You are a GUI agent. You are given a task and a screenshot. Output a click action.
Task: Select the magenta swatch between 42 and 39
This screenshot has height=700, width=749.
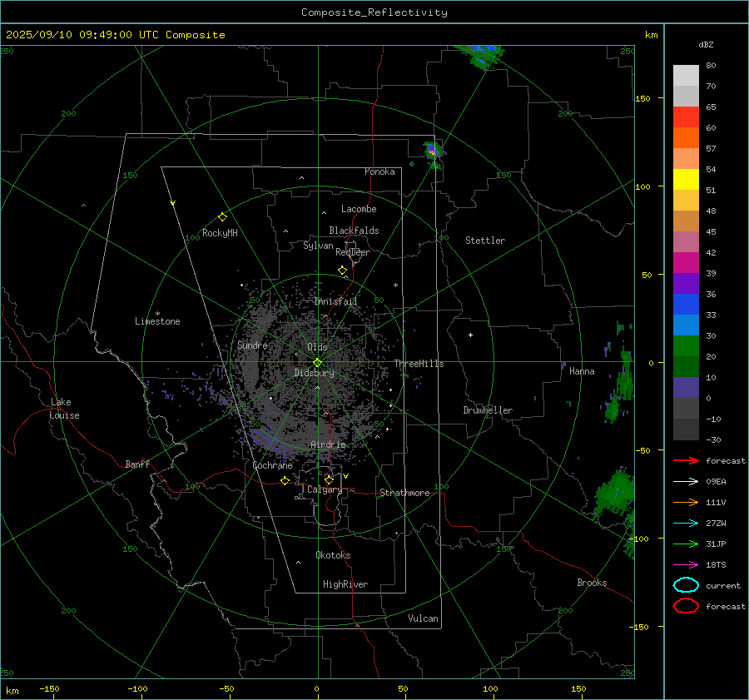(686, 263)
